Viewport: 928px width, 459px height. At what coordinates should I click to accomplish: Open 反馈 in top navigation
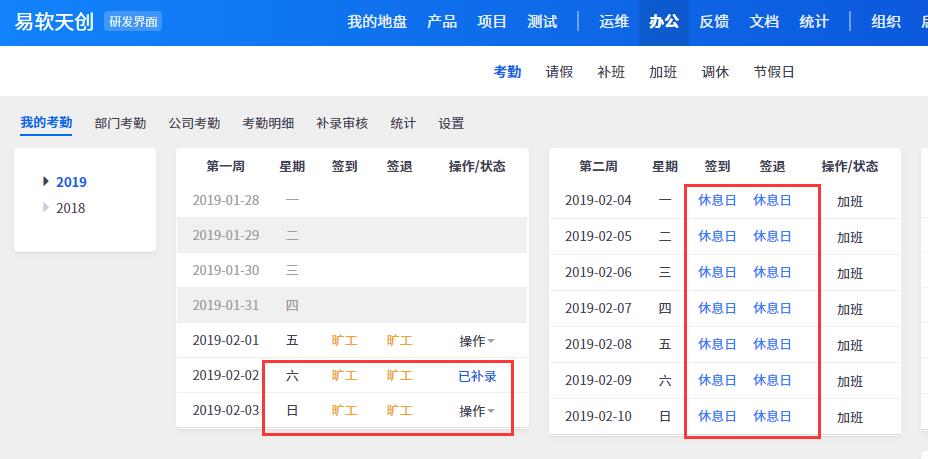(x=714, y=22)
